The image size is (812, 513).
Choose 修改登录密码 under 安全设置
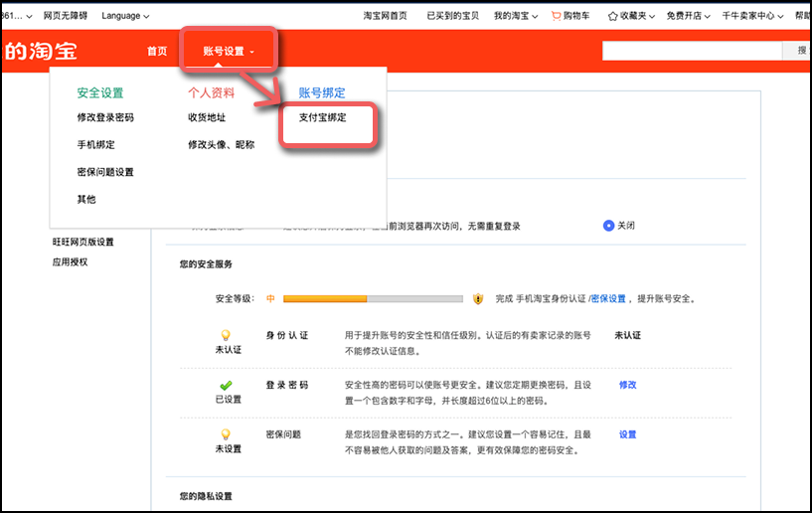pyautogui.click(x=105, y=117)
